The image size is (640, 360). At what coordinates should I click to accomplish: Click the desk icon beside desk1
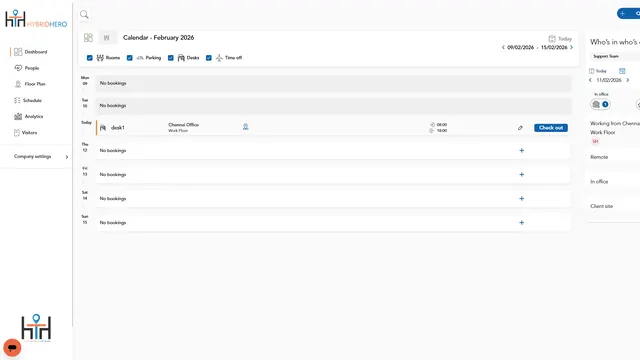(103, 128)
